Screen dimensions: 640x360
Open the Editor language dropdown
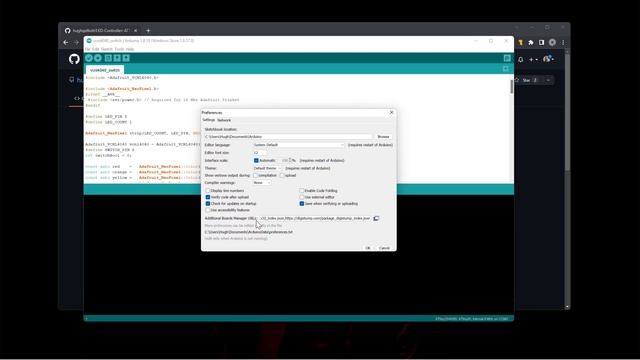coord(299,145)
